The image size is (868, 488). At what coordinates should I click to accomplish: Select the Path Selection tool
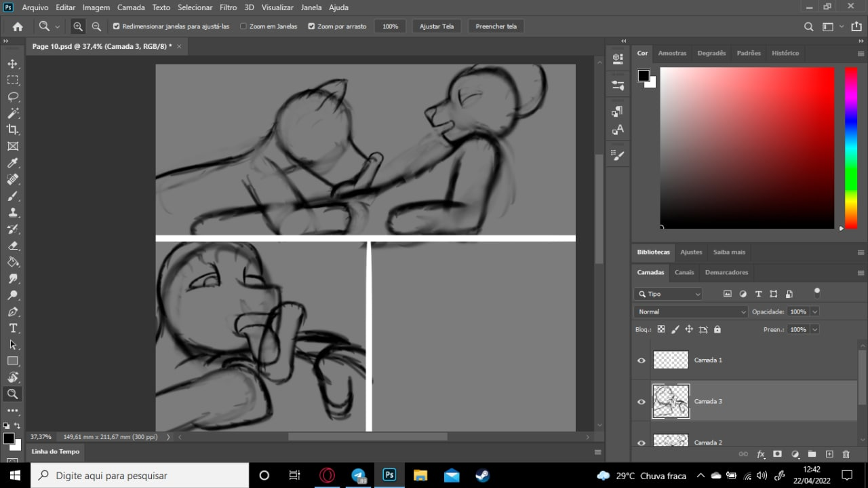tap(12, 345)
